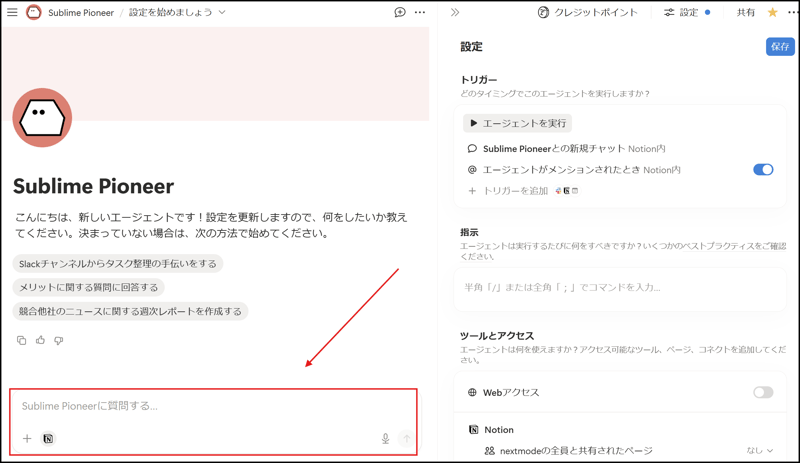Open the 設定を始めましょう chat title dropdown
800x463 pixels.
[177, 12]
